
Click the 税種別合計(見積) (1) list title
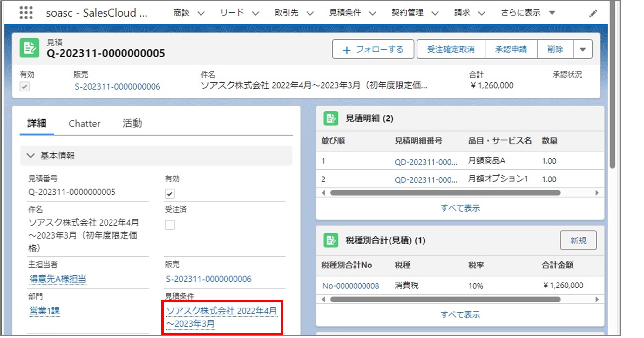click(x=385, y=240)
